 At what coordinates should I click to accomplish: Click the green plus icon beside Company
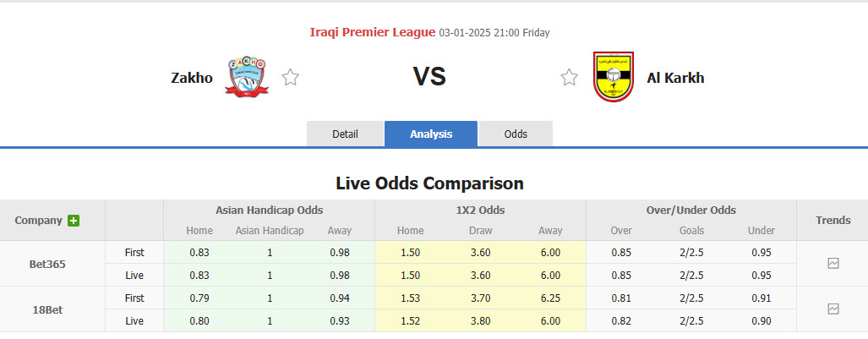74,221
